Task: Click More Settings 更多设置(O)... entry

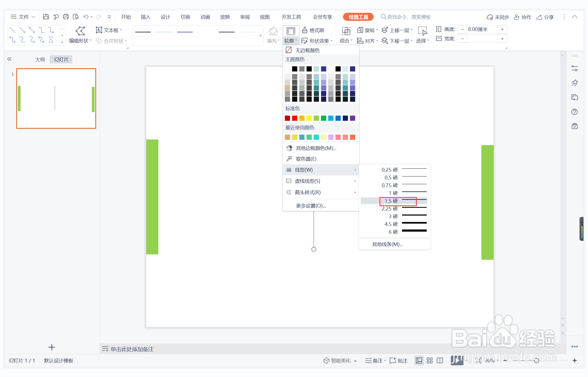Action: tap(311, 206)
